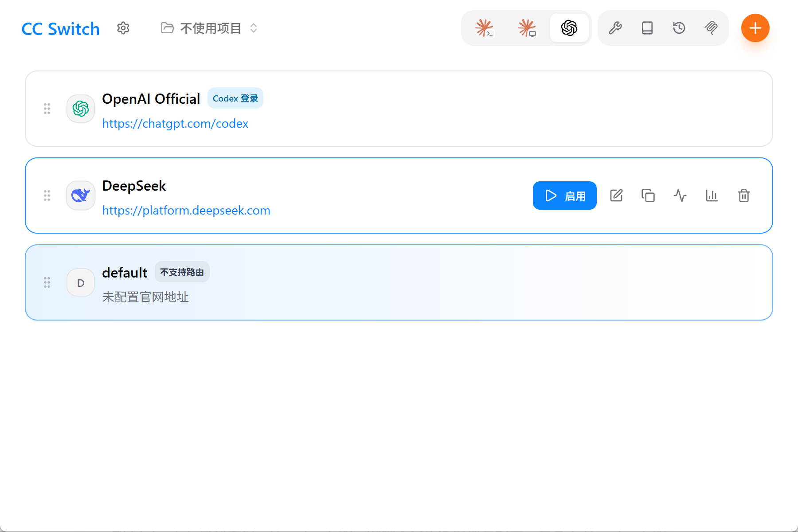Click the 未配置官网地址 text
798x532 pixels.
coord(145,297)
